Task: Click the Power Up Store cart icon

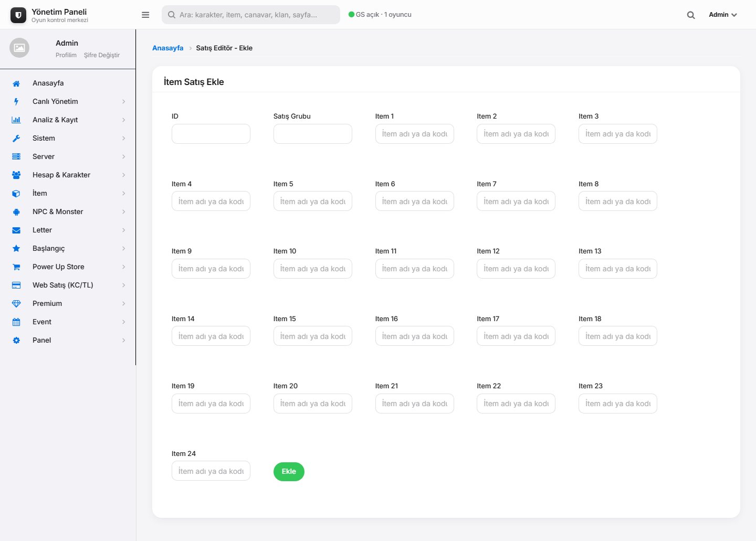Action: (x=16, y=267)
